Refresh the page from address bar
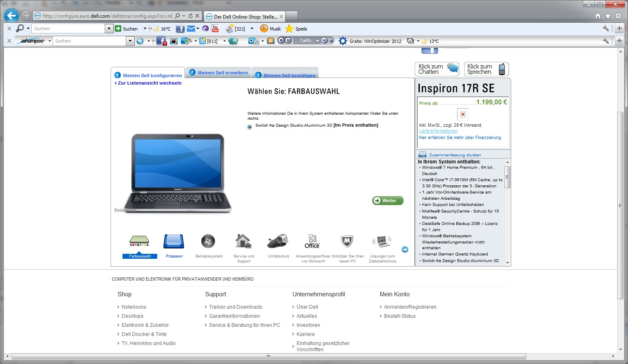This screenshot has width=628, height=364. point(191,16)
